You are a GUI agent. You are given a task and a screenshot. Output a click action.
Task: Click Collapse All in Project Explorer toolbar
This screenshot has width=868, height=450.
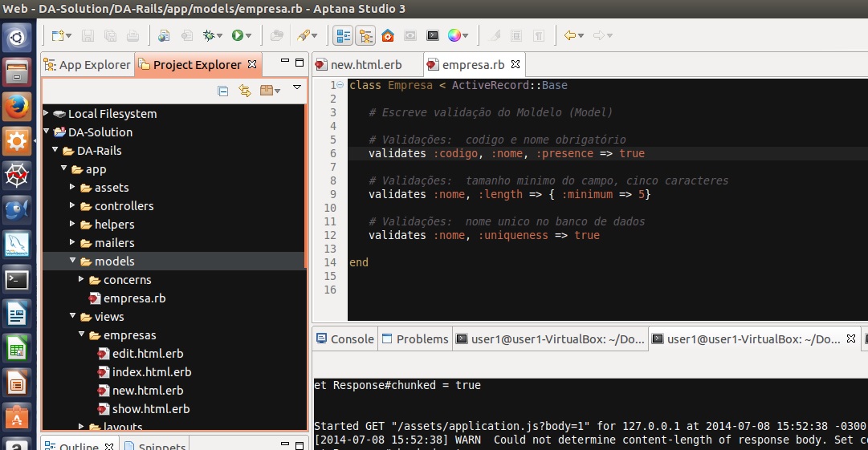pyautogui.click(x=223, y=91)
